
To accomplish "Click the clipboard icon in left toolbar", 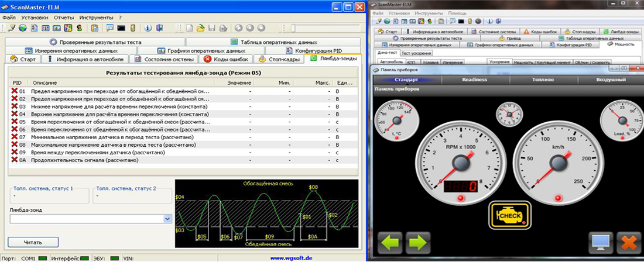I will (95, 28).
